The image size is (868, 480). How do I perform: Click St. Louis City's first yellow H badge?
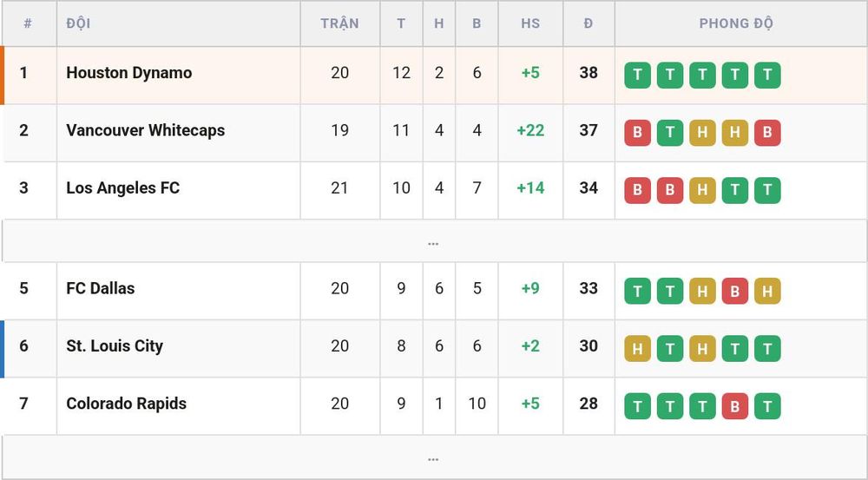click(637, 349)
